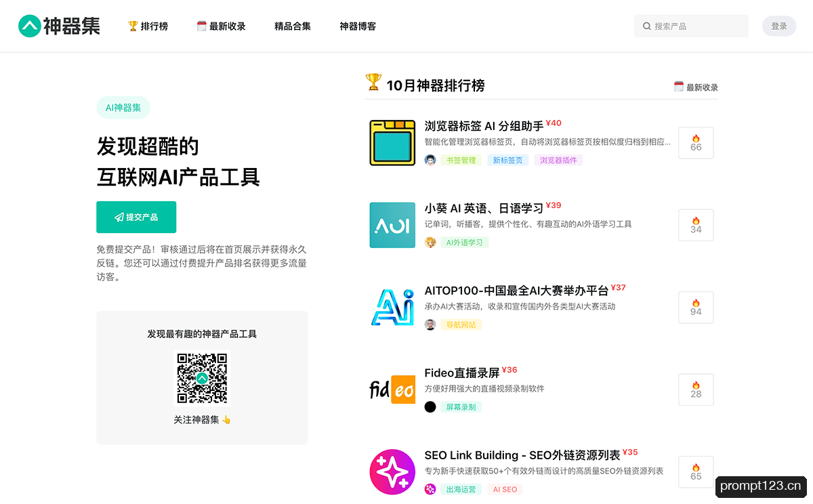Click the author avatar beside 出海运营 tag
The height and width of the screenshot is (504, 813).
tap(430, 489)
